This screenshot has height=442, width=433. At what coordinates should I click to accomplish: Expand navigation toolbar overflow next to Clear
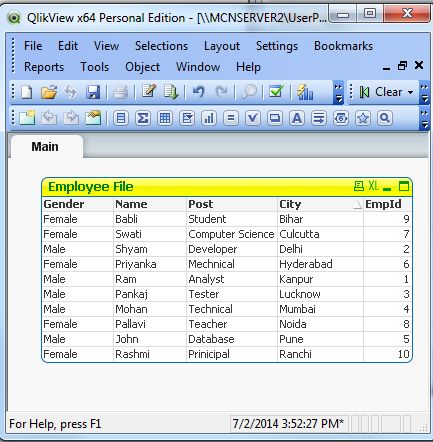[424, 93]
